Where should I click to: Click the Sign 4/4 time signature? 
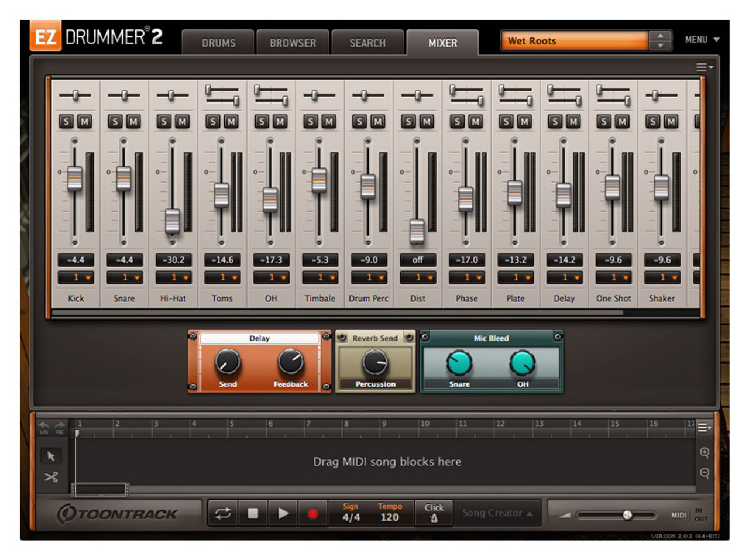coord(351,513)
